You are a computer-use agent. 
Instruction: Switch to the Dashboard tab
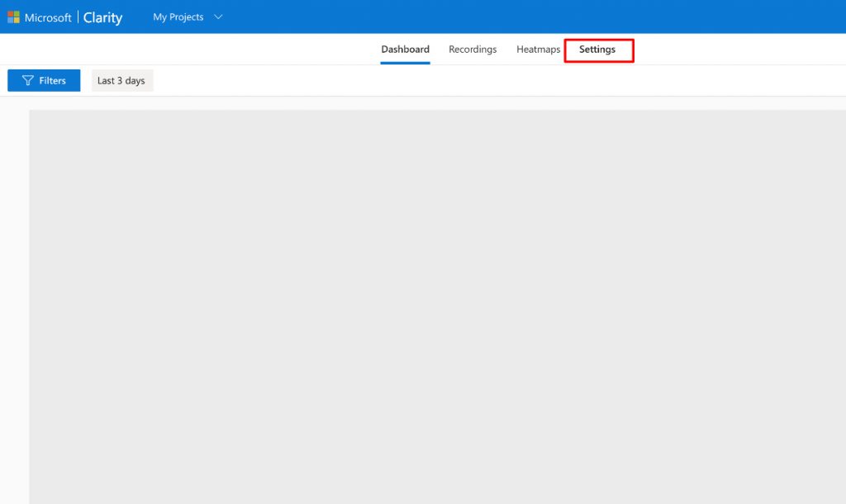(x=405, y=49)
